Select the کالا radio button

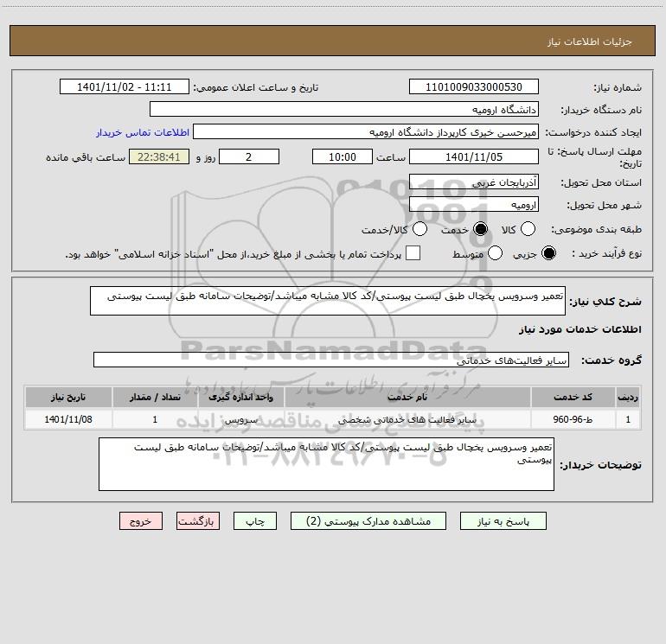coord(528,229)
